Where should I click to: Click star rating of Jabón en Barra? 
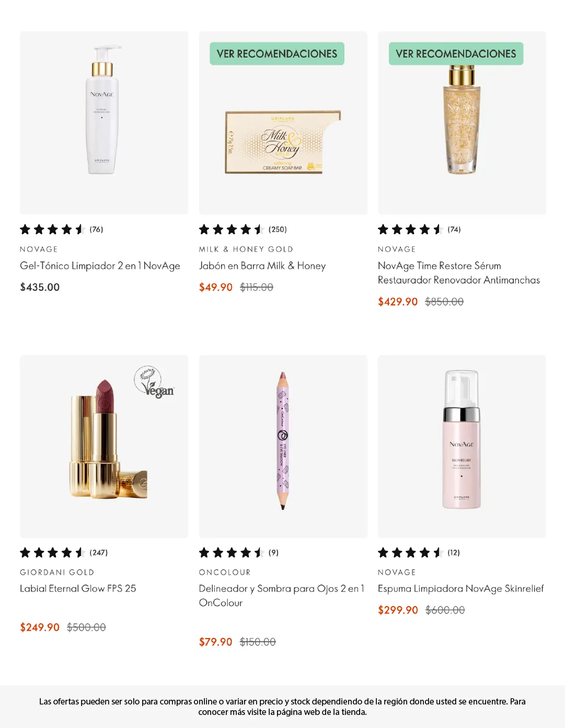(x=243, y=229)
